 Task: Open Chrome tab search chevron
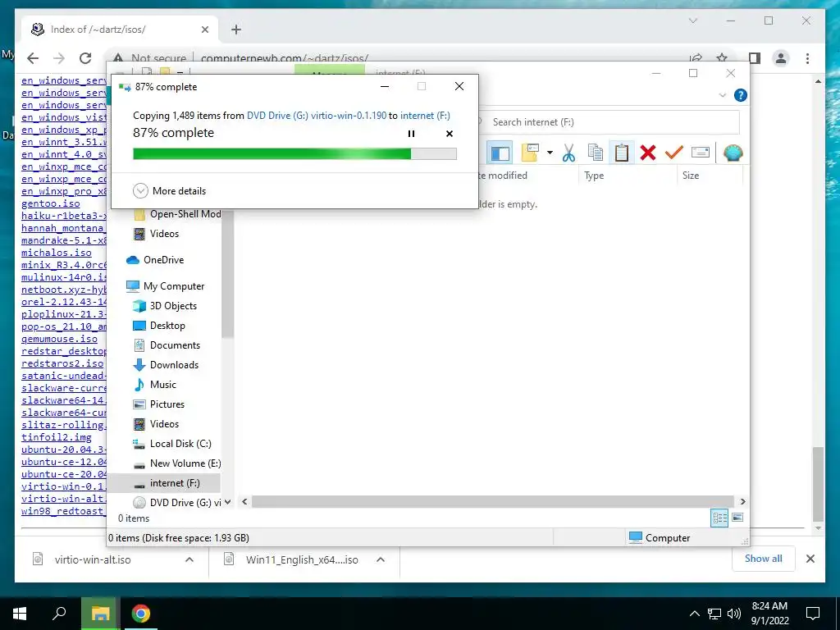pos(692,21)
